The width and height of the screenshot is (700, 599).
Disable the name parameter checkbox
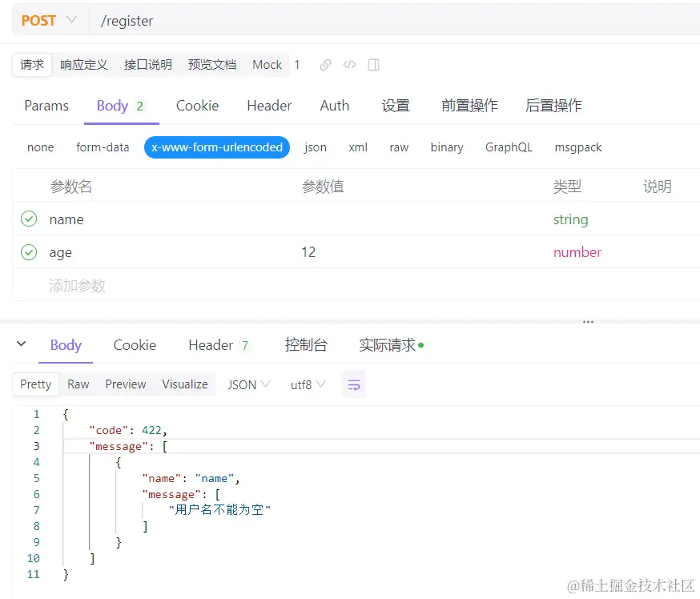[x=29, y=219]
